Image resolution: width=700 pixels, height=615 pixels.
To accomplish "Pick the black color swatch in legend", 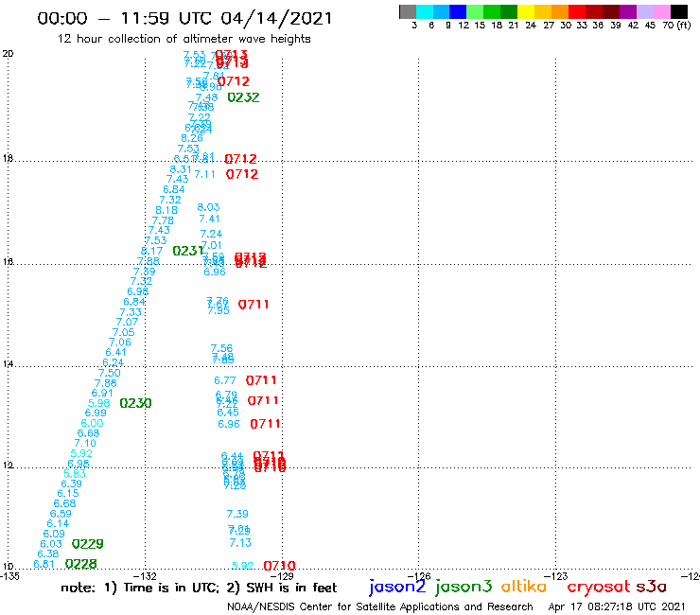I will point(679,12).
